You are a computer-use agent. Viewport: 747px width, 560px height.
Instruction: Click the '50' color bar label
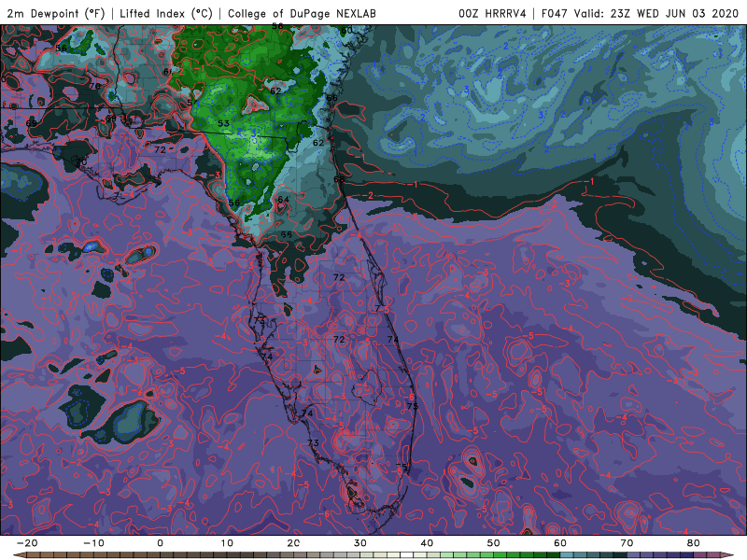pos(494,543)
